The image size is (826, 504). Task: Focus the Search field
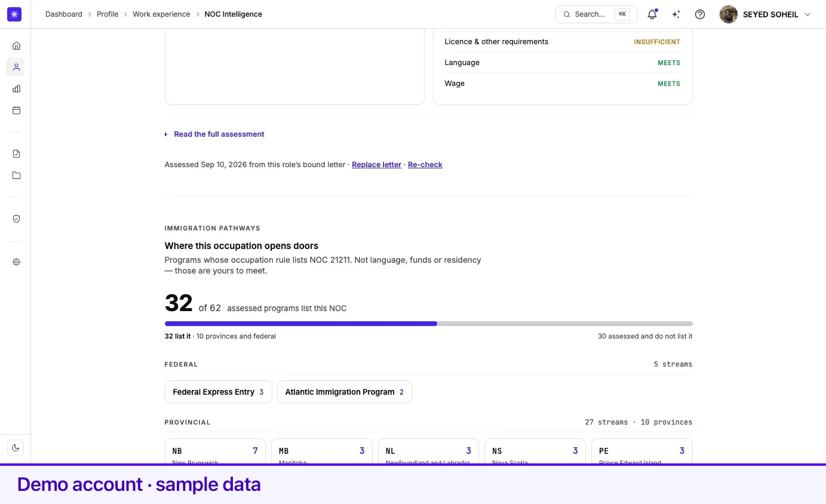pos(596,14)
